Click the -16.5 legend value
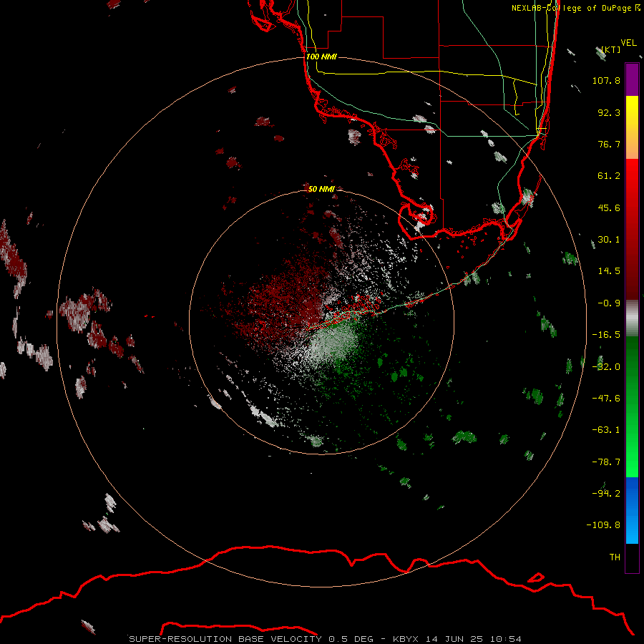The height and width of the screenshot is (644, 644). click(606, 335)
